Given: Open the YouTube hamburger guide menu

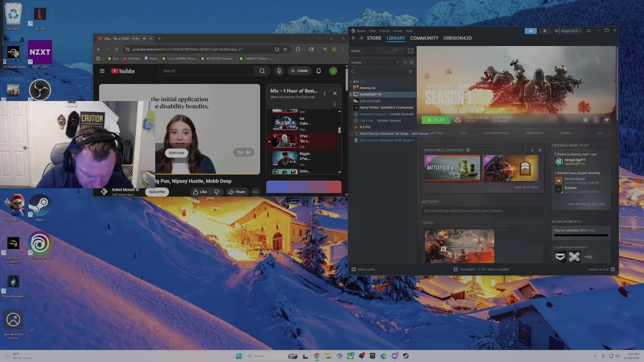Looking at the screenshot, I should (102, 71).
